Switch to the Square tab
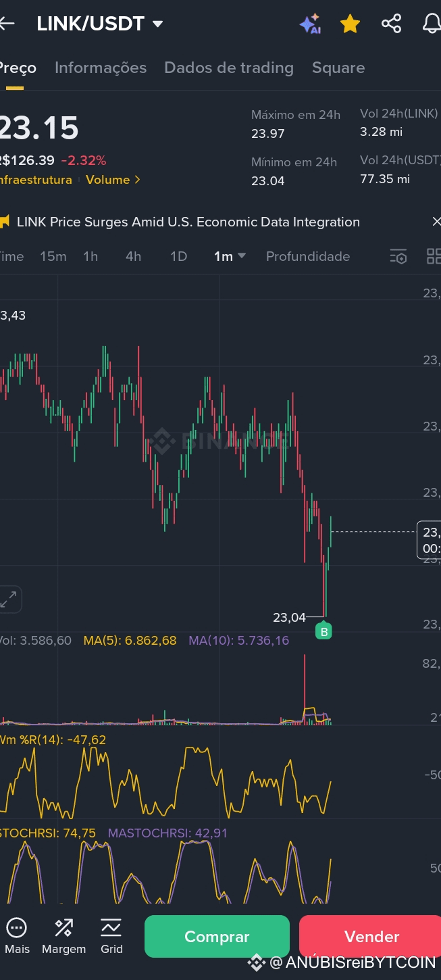This screenshot has height=980, width=441. click(338, 68)
